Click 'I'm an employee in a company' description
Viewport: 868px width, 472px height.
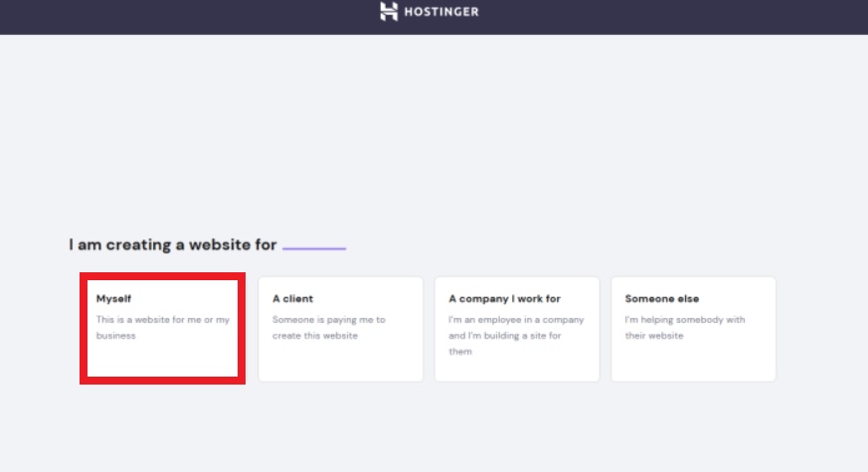516,335
